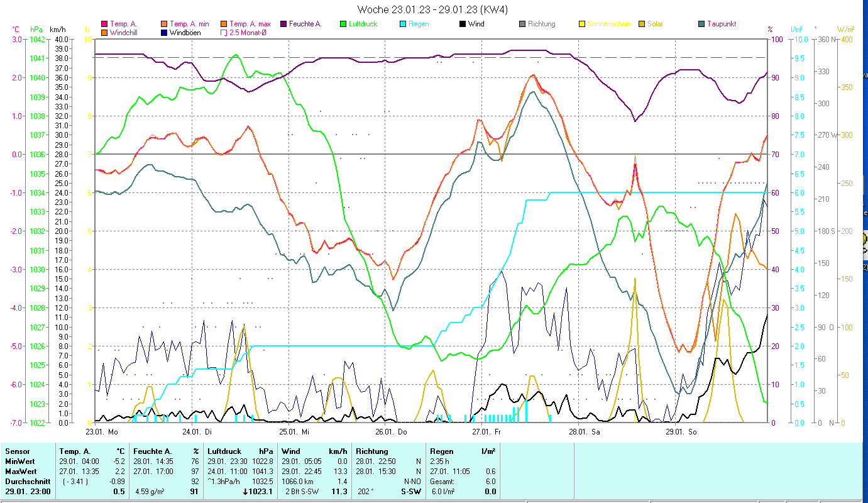Click the gray Richtung legend swatch
This screenshot has height=503, width=868.
coord(522,24)
